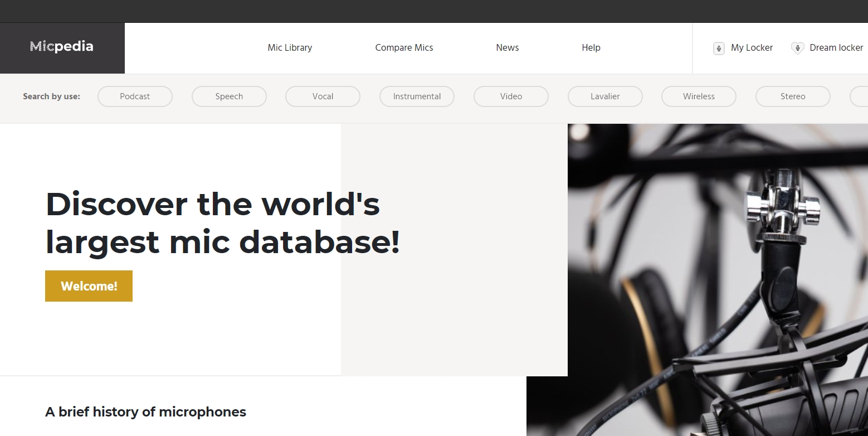This screenshot has height=436, width=868.
Task: Select the Vocal search filter
Action: (323, 96)
